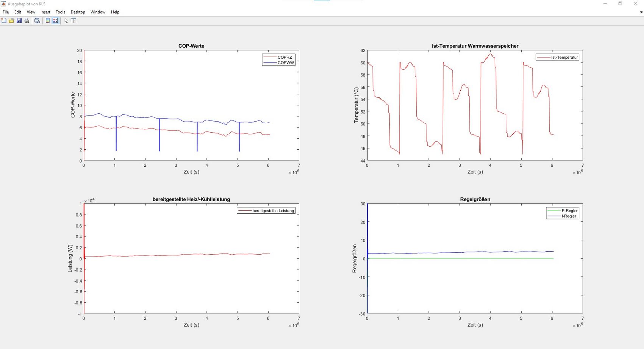Print the figure with the printer icon
The height and width of the screenshot is (349, 644).
pyautogui.click(x=27, y=21)
